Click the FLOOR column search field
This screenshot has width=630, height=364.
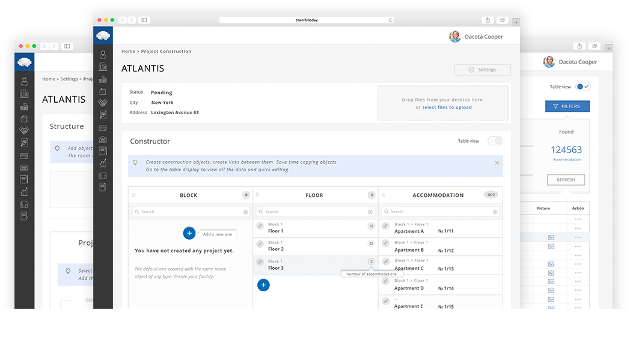coord(316,212)
